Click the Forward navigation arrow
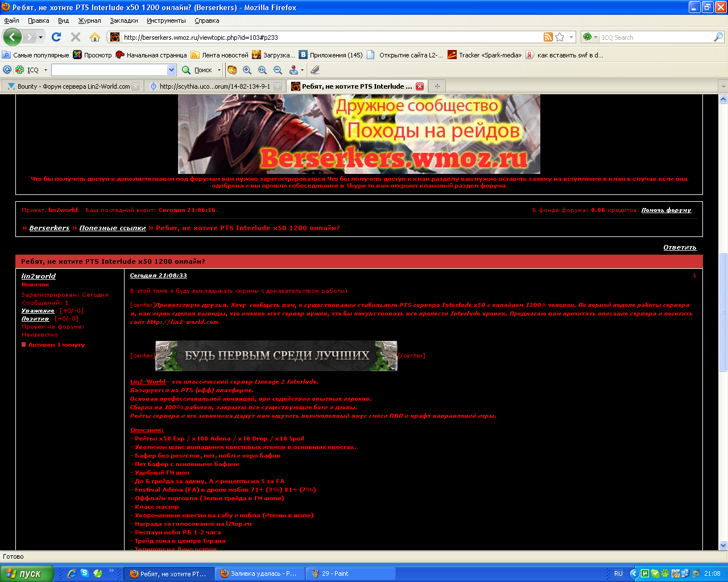The height and width of the screenshot is (582, 728). point(29,37)
